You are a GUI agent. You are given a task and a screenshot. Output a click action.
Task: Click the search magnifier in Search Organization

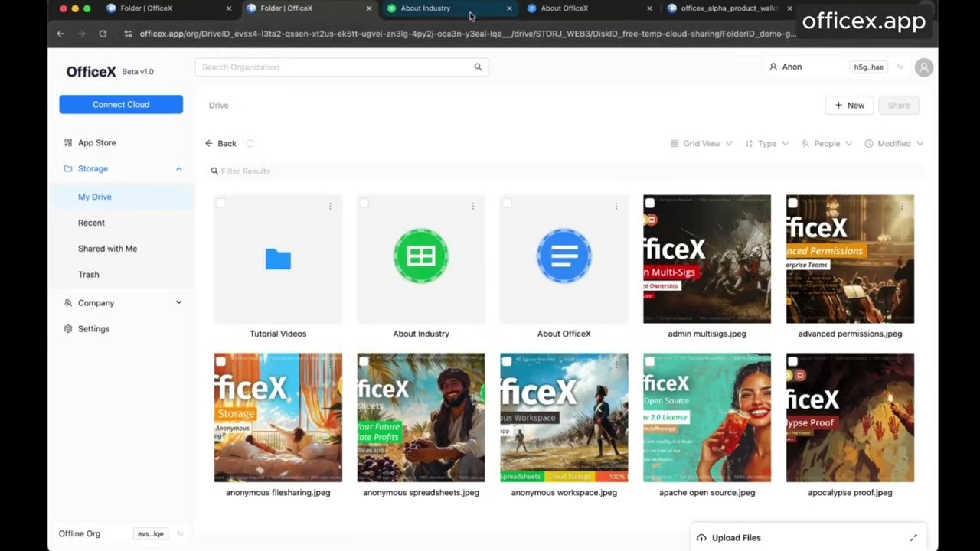click(478, 67)
